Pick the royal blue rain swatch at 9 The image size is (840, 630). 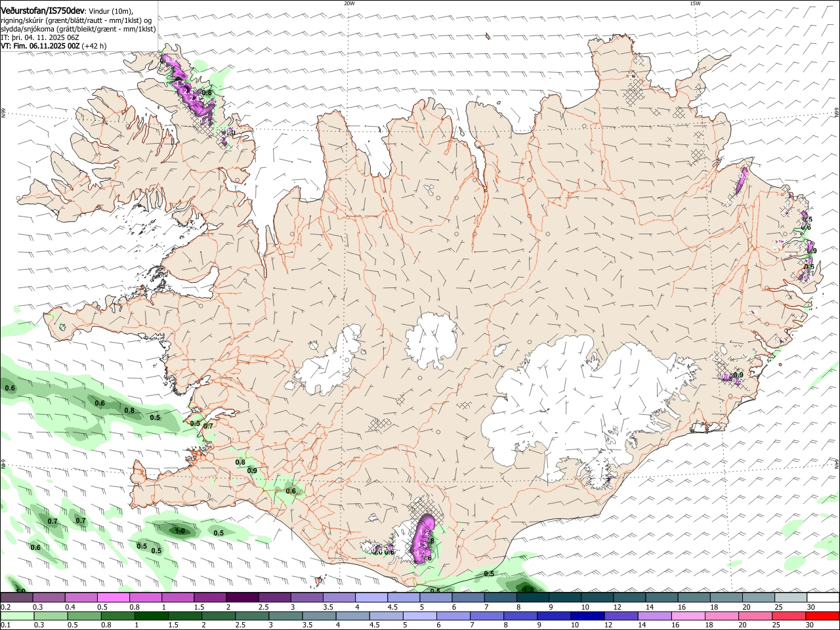555,616
